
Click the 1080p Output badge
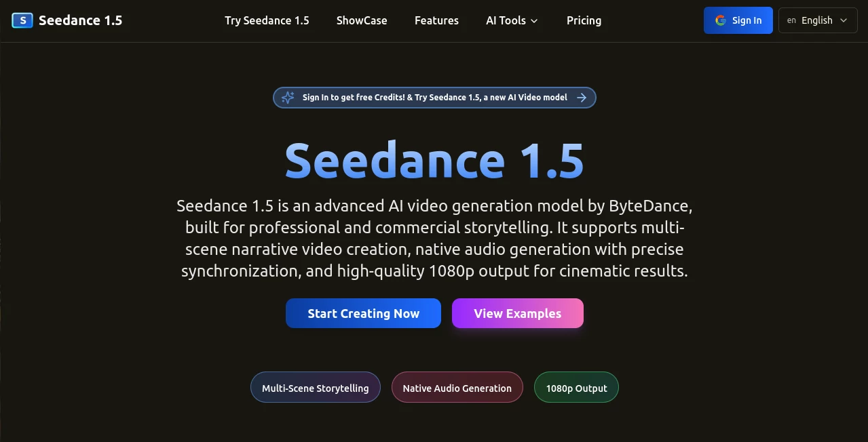tap(575, 387)
